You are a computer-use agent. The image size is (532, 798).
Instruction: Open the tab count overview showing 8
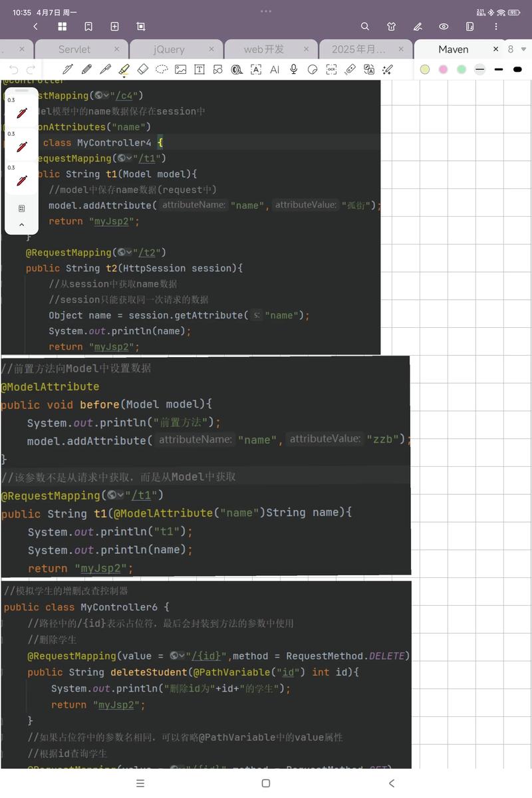[511, 49]
